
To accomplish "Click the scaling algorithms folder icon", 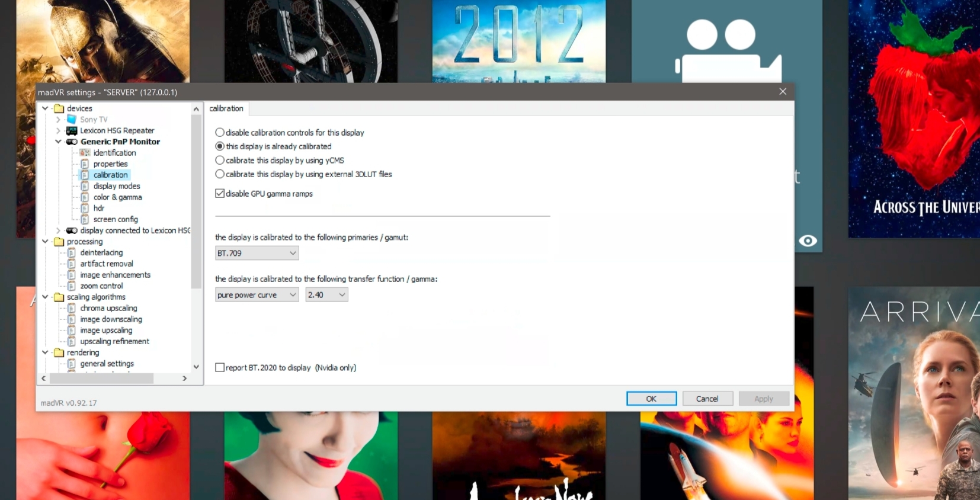I will (x=59, y=297).
